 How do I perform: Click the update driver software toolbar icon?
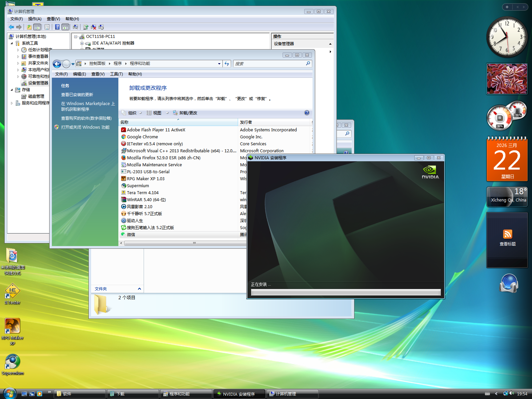click(x=86, y=27)
